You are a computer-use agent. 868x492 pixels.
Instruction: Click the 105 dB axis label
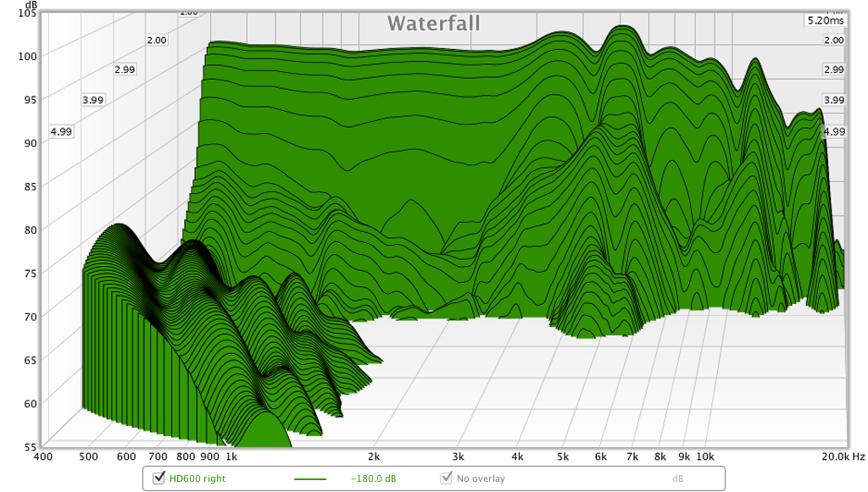[27, 13]
